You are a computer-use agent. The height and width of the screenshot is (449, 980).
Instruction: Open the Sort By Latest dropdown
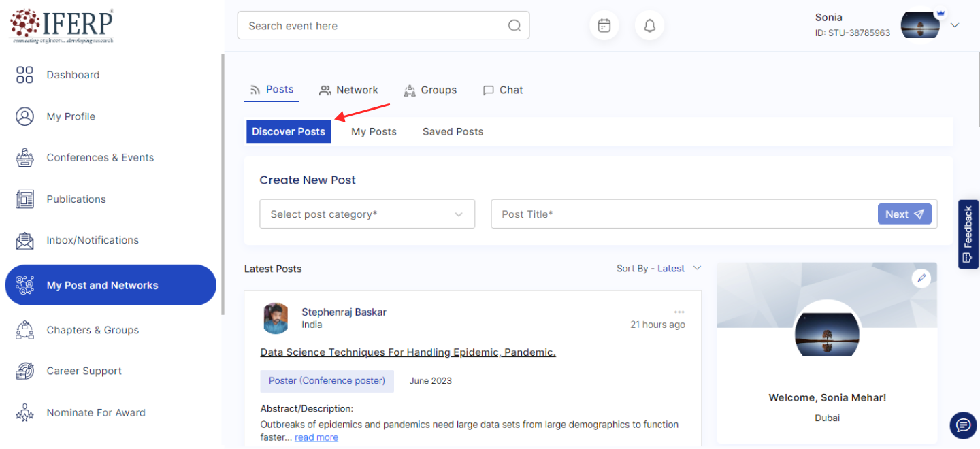(x=659, y=269)
